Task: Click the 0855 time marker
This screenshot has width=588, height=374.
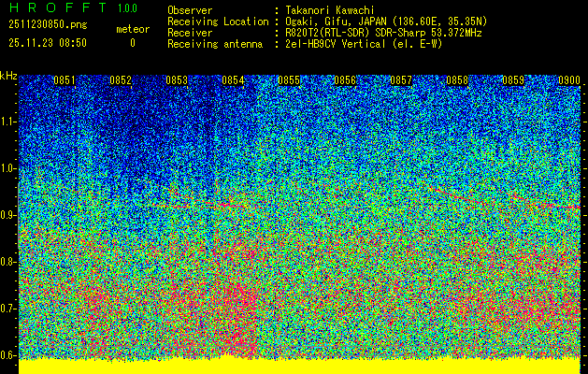Action: [289, 80]
